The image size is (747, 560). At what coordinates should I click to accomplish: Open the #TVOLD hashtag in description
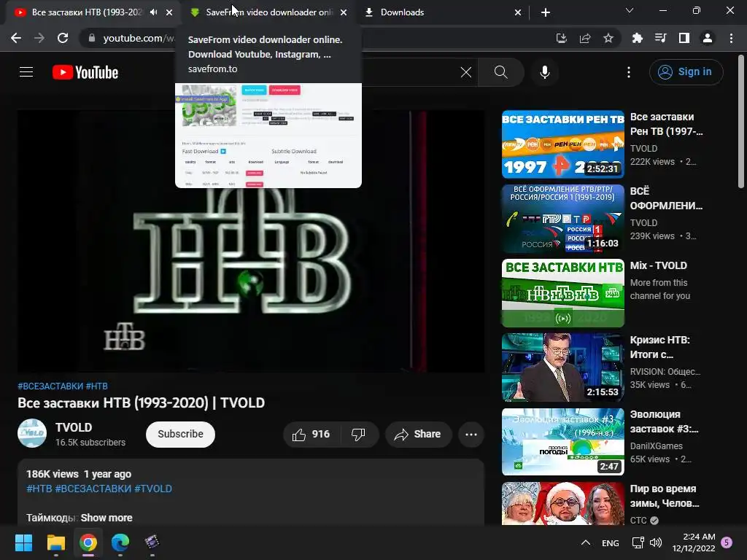pyautogui.click(x=153, y=489)
